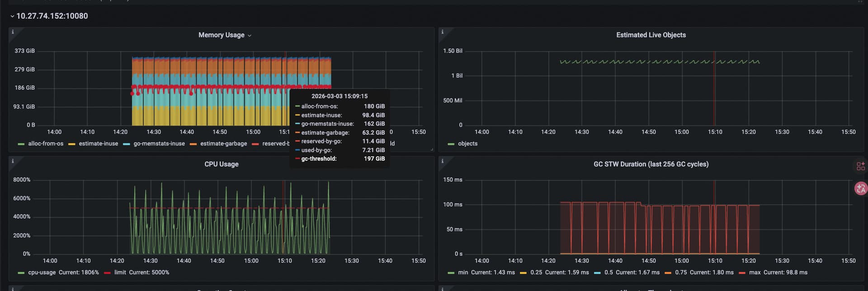This screenshot has width=868, height=291.
Task: Click the info icon on Estimated Live Objects panel
Action: point(442,32)
